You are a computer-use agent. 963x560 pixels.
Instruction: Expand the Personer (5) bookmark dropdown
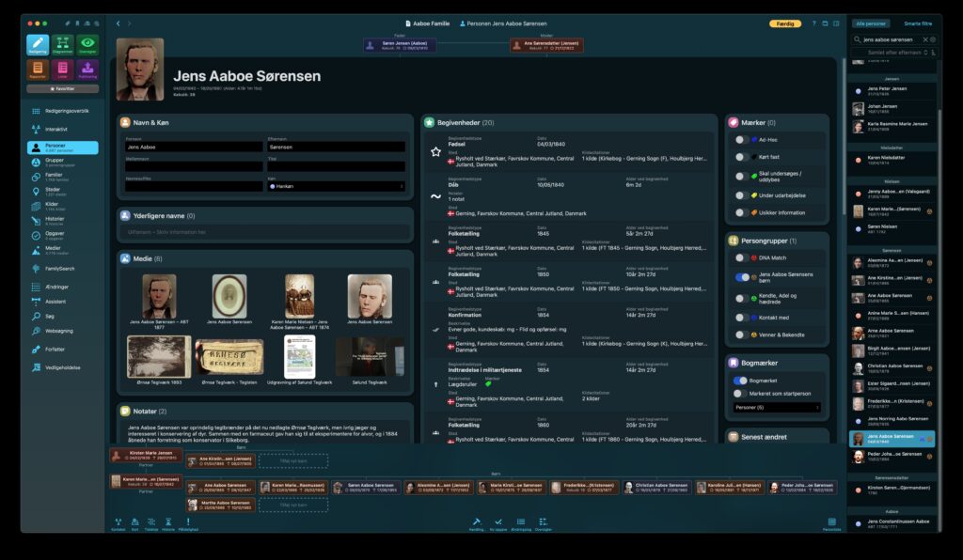coord(776,407)
